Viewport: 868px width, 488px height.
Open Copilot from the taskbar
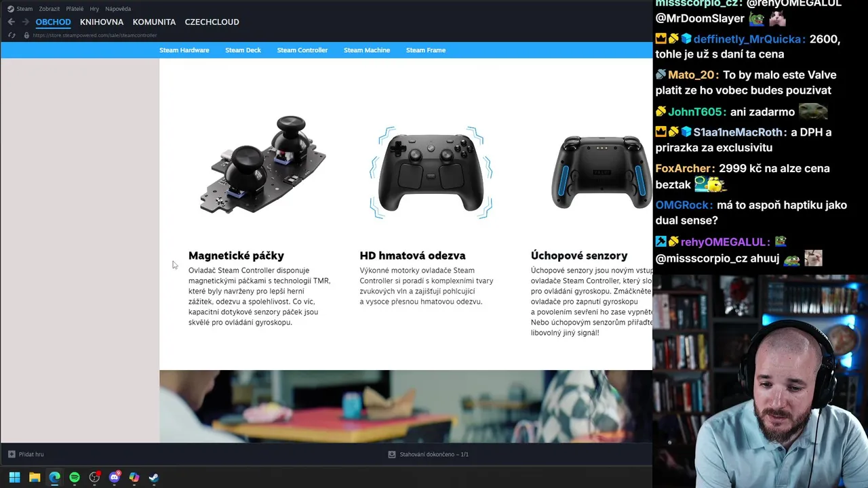[x=134, y=477]
